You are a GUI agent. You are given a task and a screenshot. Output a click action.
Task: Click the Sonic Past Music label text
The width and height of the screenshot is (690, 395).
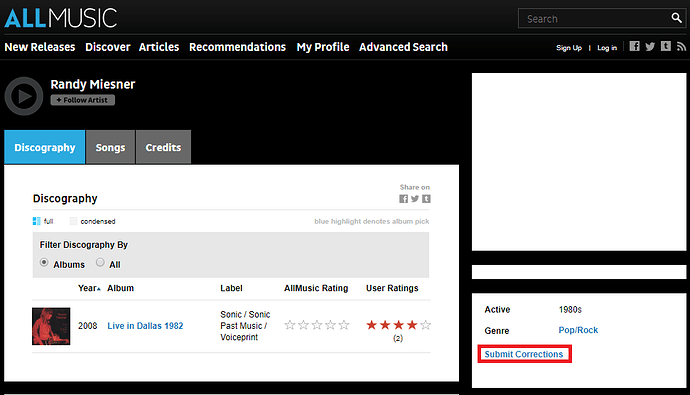pos(245,326)
